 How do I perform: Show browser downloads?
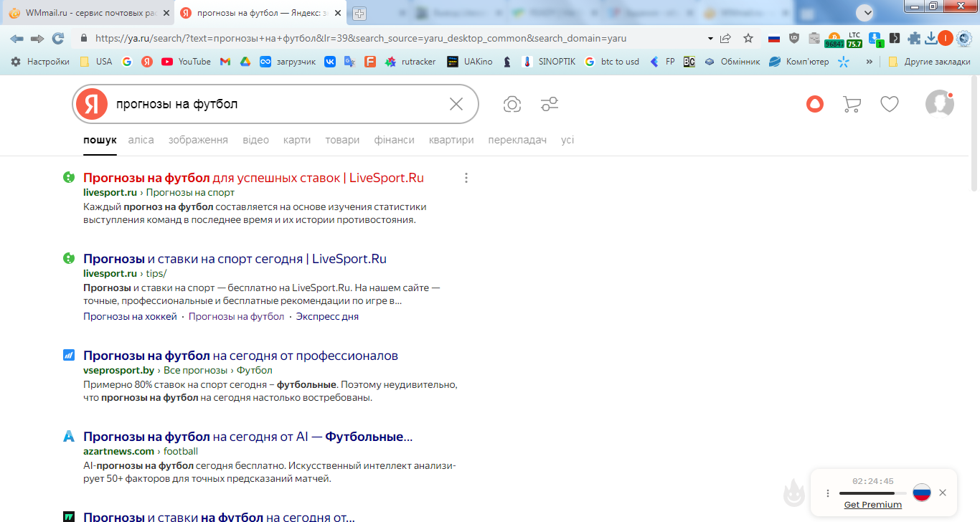[931, 39]
